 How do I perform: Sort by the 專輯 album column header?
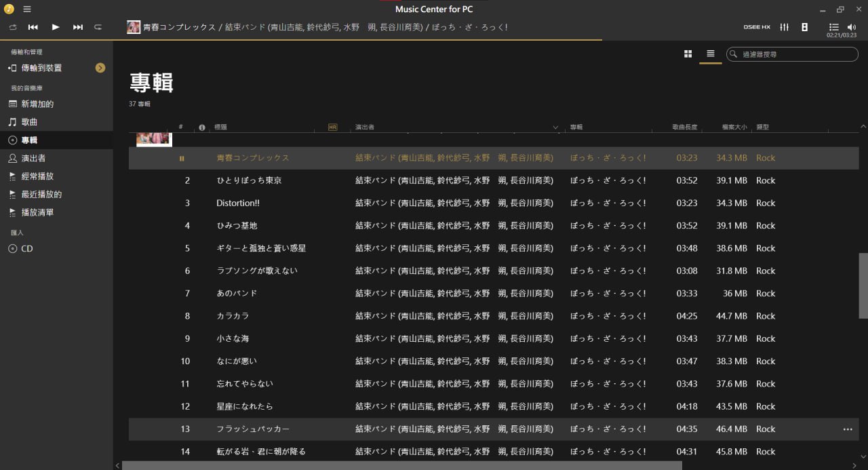click(576, 127)
